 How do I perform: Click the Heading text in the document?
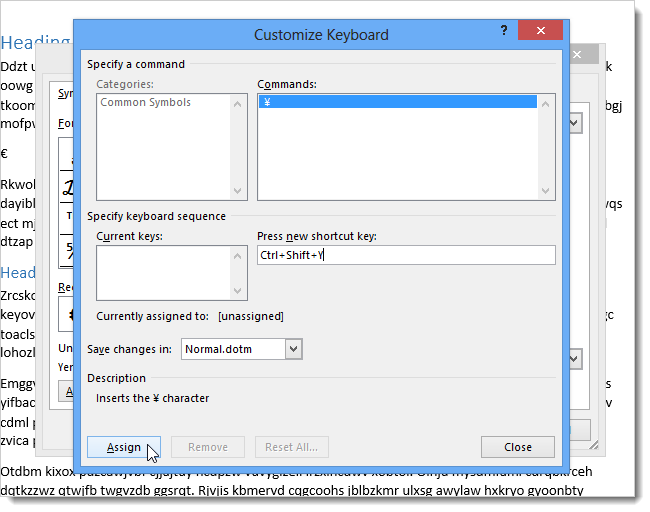pyautogui.click(x=36, y=43)
